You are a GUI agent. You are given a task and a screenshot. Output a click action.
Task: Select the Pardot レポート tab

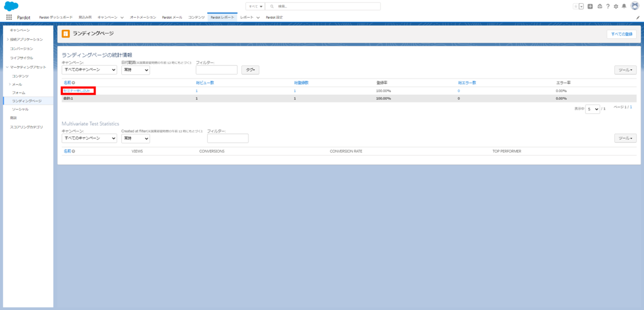coord(222,17)
